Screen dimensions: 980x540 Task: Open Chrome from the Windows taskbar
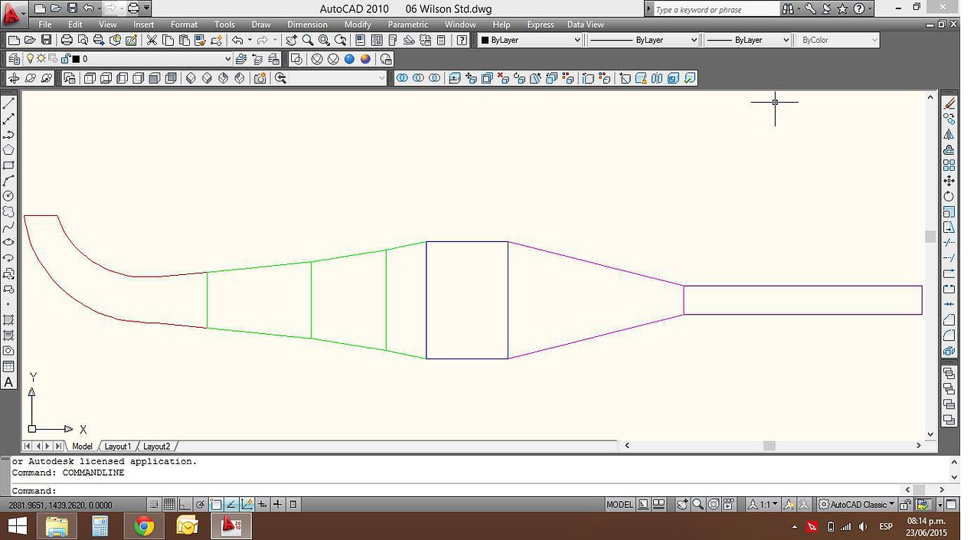[x=143, y=526]
